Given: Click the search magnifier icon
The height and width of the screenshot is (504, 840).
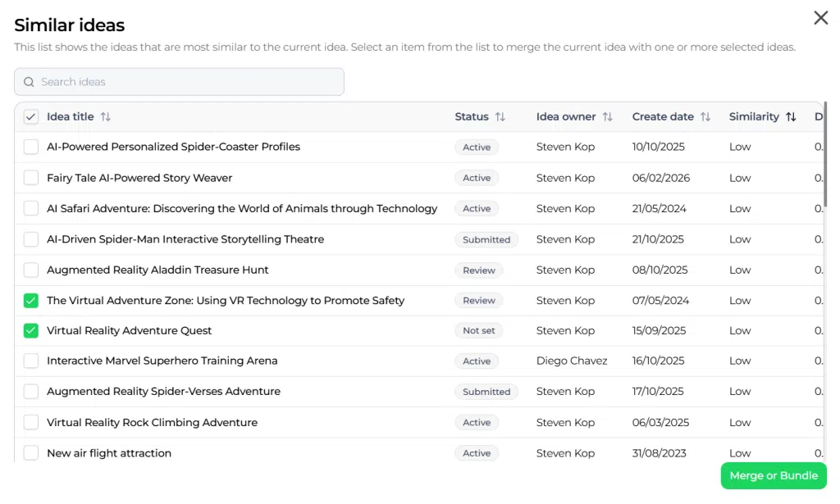Looking at the screenshot, I should (29, 82).
